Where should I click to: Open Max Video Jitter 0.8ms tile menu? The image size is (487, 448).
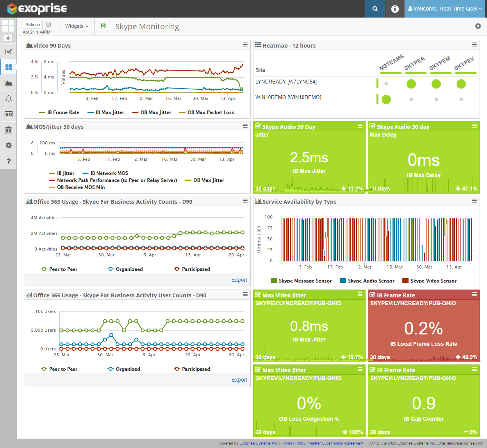click(360, 294)
